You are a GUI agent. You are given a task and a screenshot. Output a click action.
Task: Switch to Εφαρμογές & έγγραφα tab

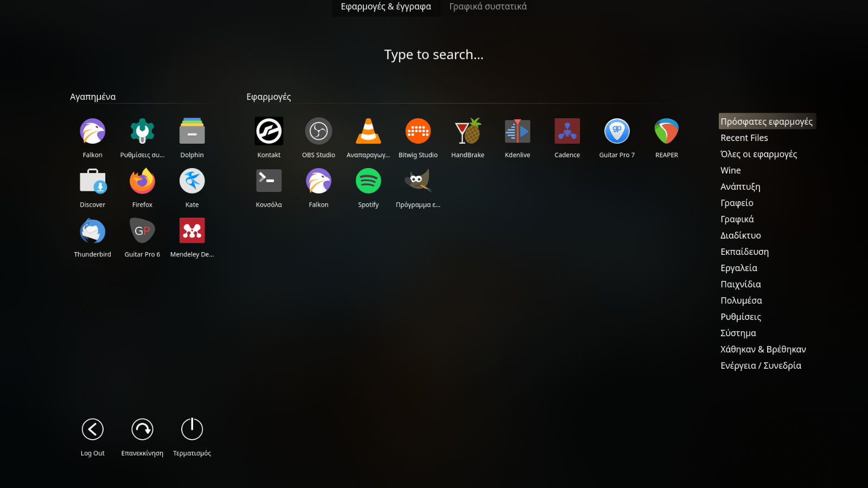386,7
